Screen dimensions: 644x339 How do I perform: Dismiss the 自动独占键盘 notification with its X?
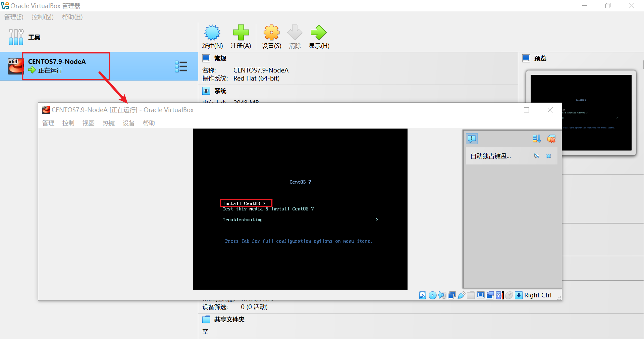click(x=549, y=156)
